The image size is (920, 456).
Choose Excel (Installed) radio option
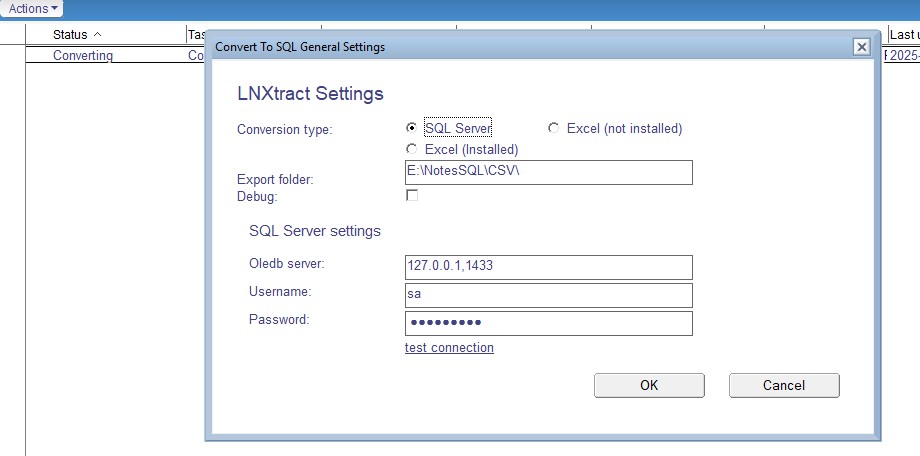point(412,149)
